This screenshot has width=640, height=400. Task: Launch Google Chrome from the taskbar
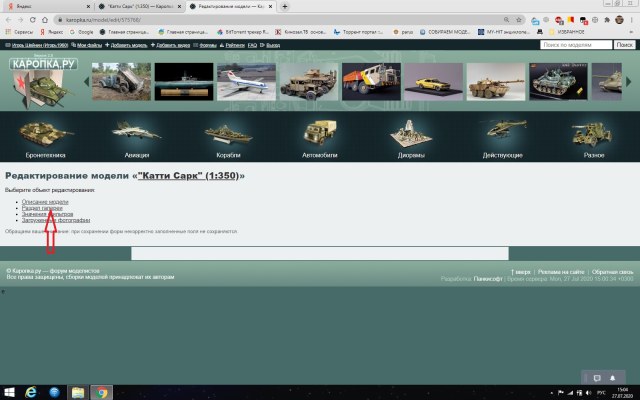[x=101, y=391]
